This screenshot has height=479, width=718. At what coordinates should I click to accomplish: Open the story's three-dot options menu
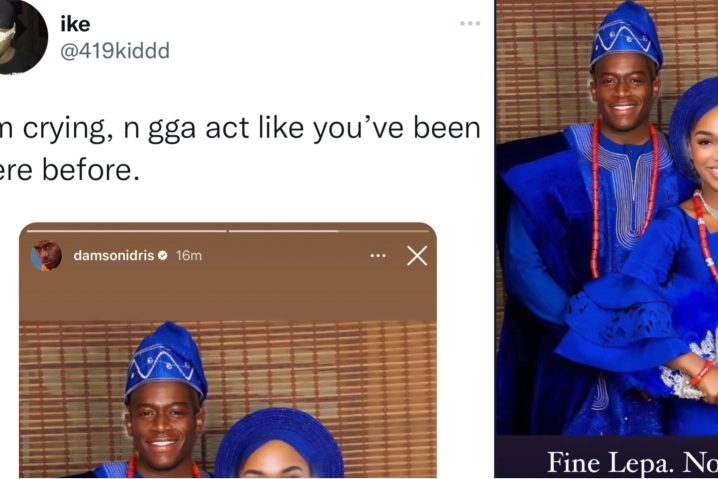[378, 256]
